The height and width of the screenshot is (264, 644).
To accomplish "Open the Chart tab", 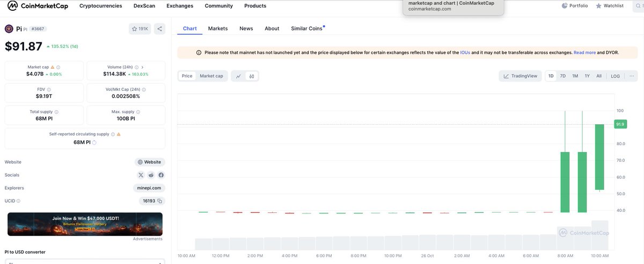I will [190, 28].
